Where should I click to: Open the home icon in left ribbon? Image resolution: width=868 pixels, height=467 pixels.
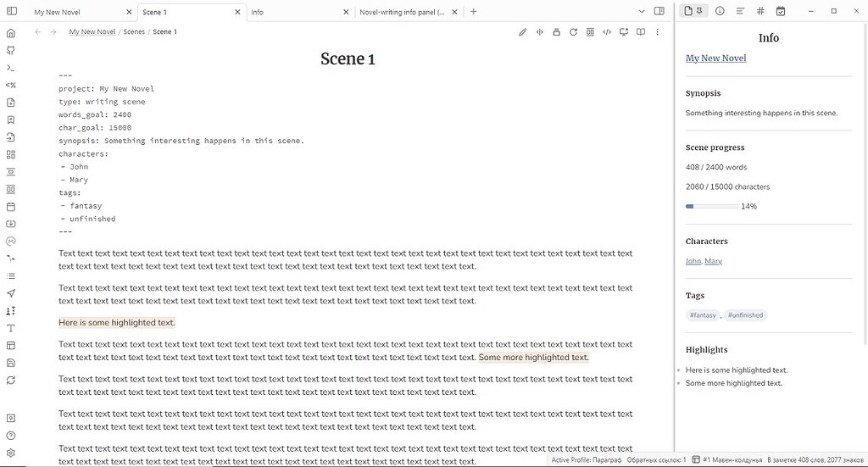pos(10,33)
